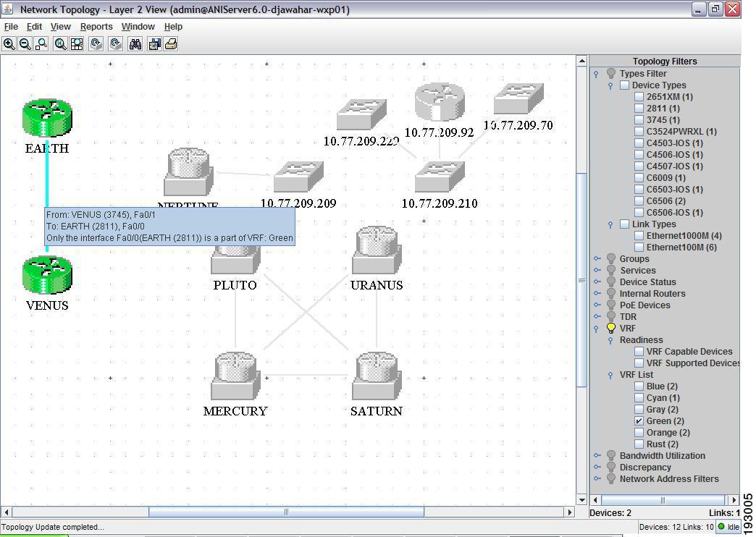Viewport: 756px width, 537px height.
Task: Check the Blue (2) VRF checkbox
Action: click(x=639, y=386)
